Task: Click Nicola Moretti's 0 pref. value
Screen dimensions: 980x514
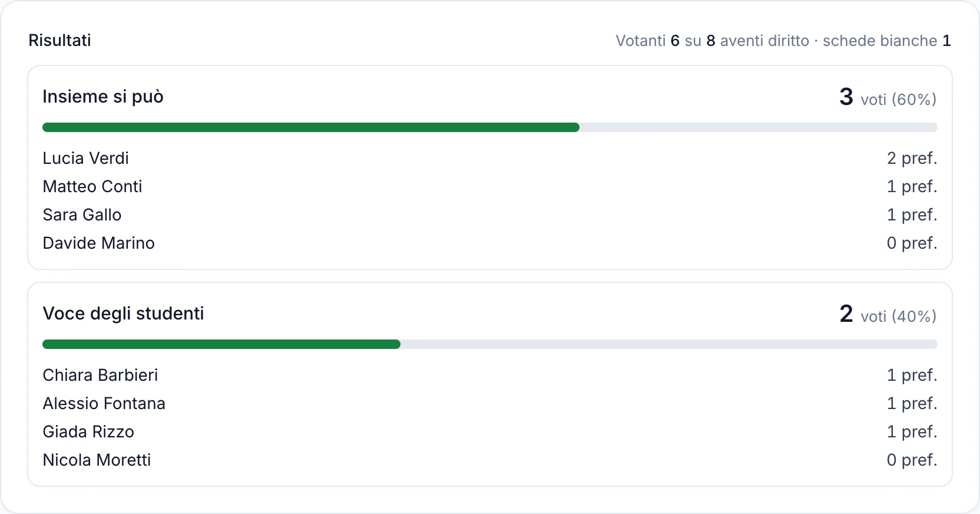Action: [x=912, y=460]
